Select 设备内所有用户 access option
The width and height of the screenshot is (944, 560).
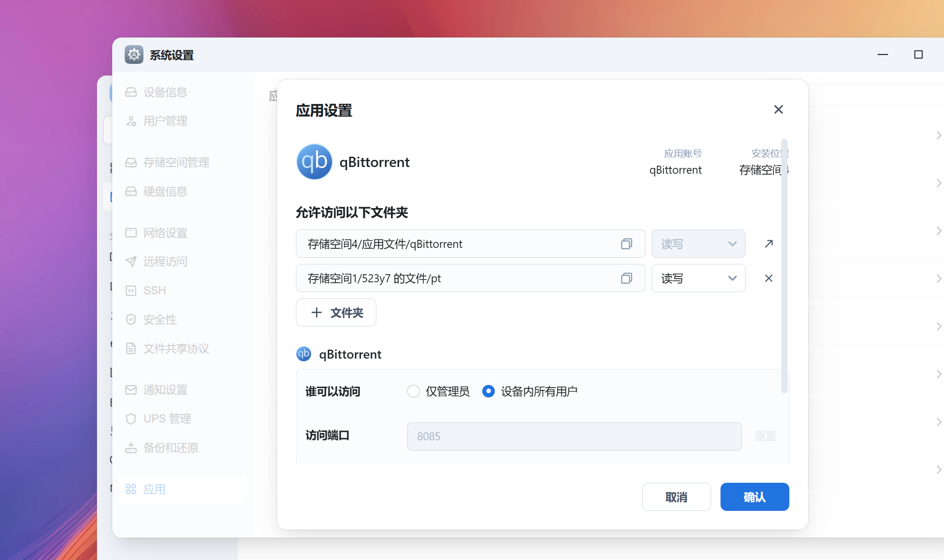(x=489, y=391)
